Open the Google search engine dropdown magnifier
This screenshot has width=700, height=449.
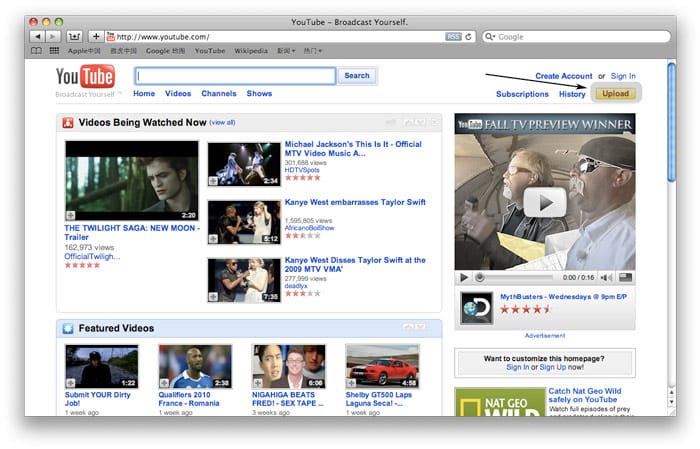[490, 37]
